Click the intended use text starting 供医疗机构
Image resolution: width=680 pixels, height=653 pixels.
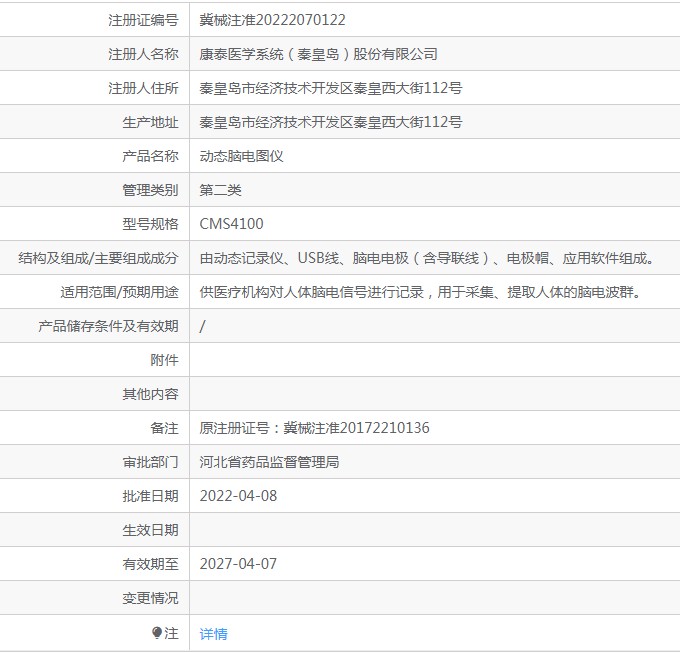point(420,292)
